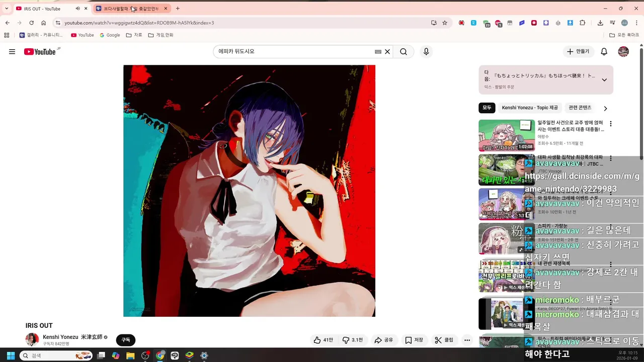Open the YouTube hamburger guide menu

click(12, 52)
